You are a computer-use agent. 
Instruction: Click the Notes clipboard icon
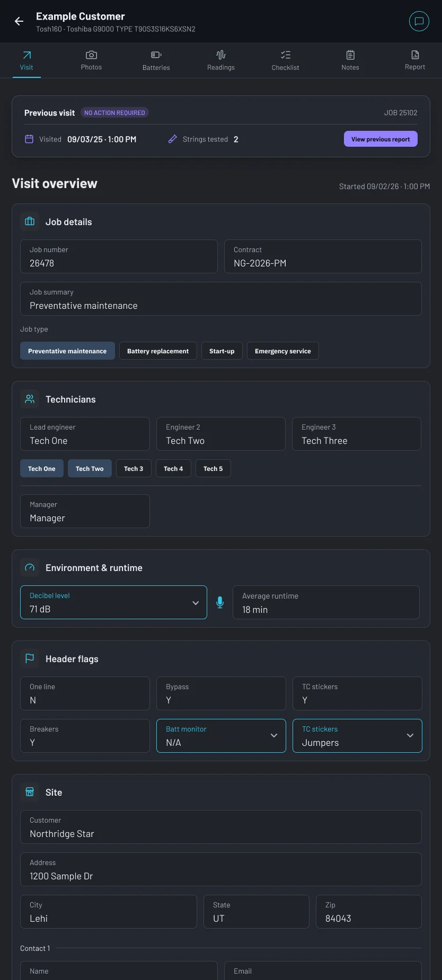tap(350, 55)
